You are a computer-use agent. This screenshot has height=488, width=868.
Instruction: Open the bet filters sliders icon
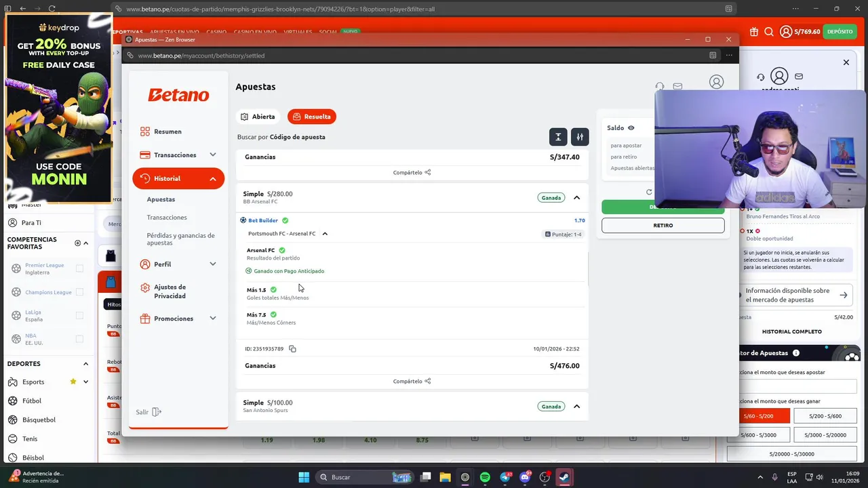(x=580, y=137)
